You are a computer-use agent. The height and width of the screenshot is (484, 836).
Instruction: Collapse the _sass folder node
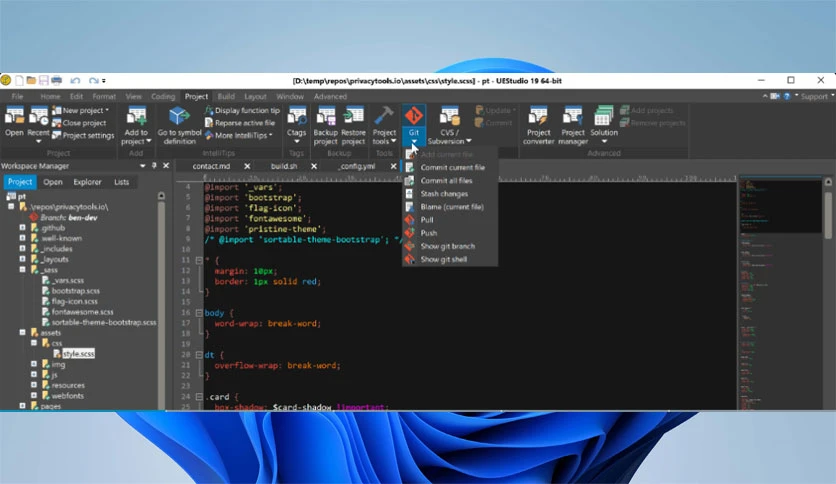click(22, 270)
